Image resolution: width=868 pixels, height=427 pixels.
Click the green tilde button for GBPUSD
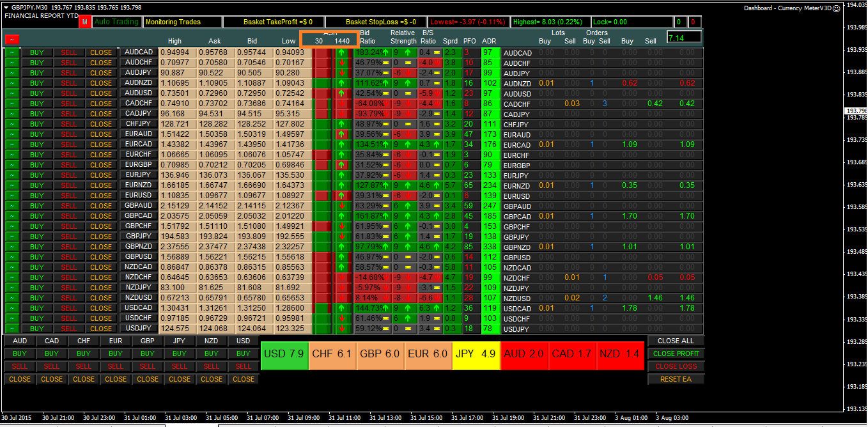pyautogui.click(x=12, y=257)
